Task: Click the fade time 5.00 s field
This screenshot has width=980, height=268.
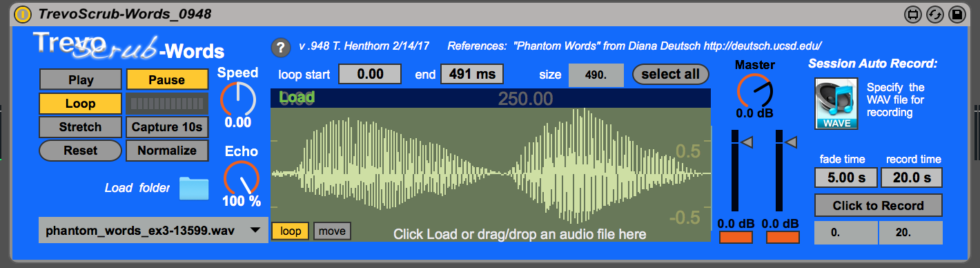Action: click(845, 178)
